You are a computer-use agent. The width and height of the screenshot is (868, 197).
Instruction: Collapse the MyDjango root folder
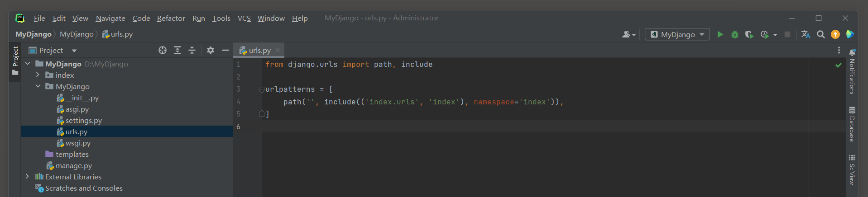click(x=28, y=64)
